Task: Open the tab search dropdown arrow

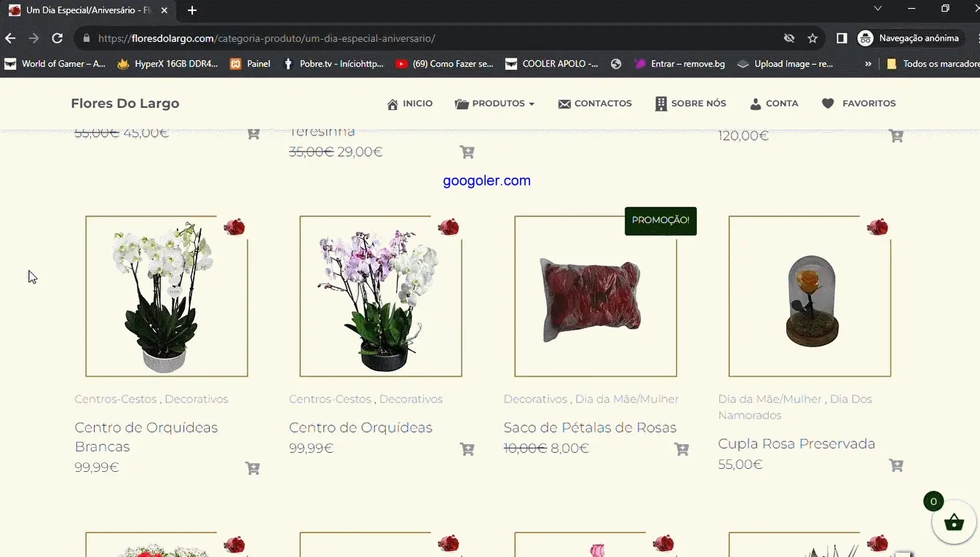Action: [x=877, y=9]
